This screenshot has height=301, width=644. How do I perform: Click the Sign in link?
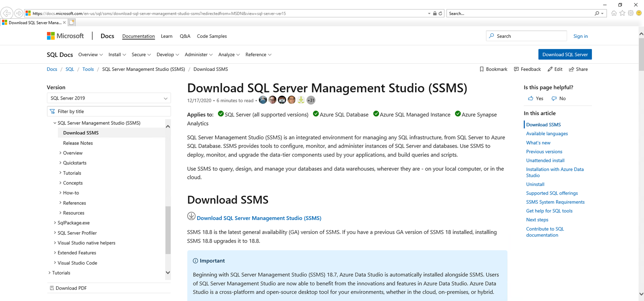(580, 36)
